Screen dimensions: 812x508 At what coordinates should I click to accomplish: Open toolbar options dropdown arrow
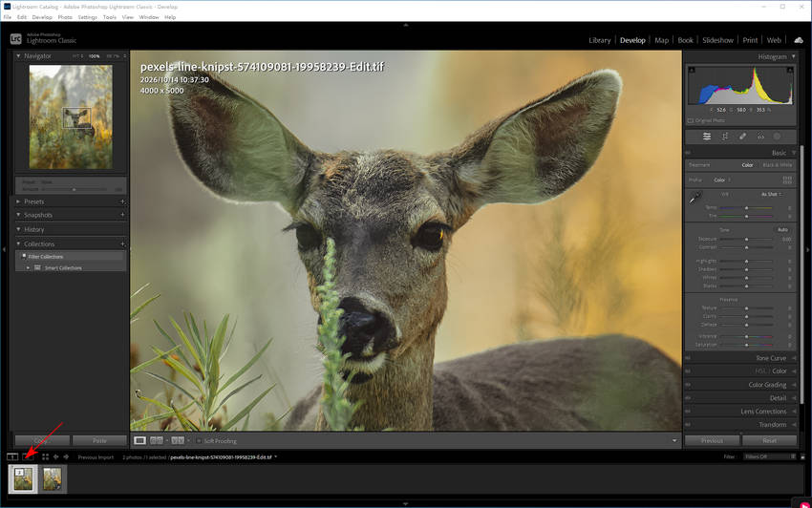click(x=674, y=441)
